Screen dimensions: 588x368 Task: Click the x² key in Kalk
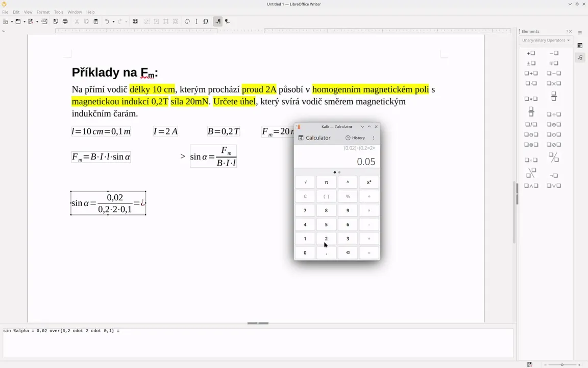pyautogui.click(x=369, y=182)
